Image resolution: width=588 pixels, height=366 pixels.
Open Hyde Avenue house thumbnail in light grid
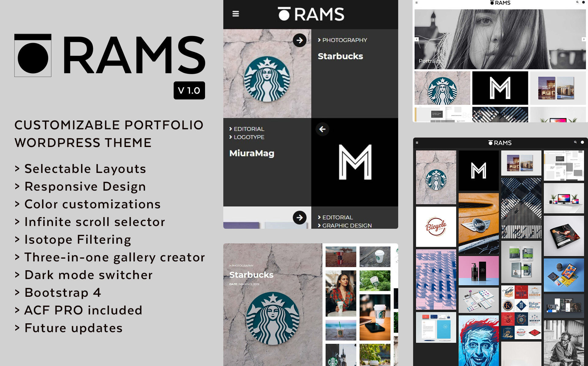click(x=558, y=88)
